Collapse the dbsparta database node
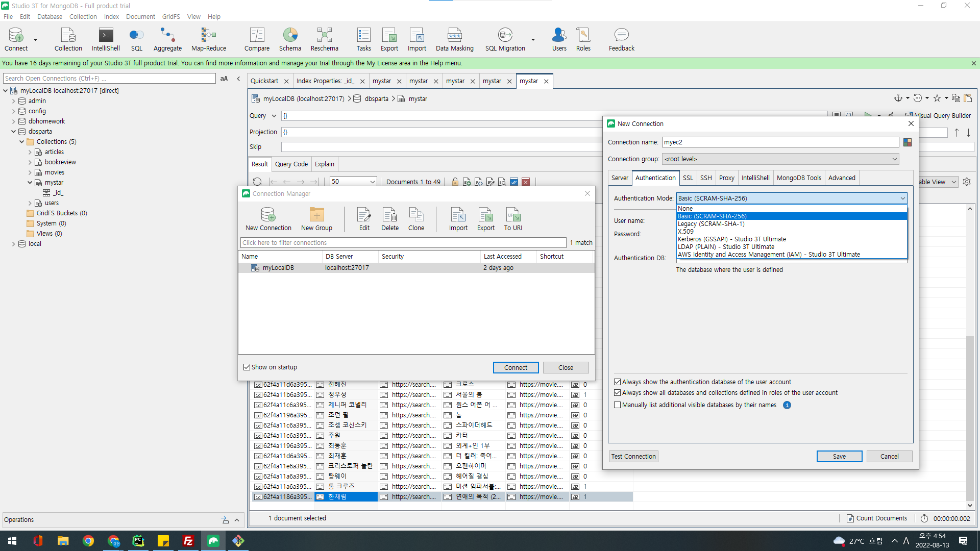This screenshot has height=551, width=980. (x=14, y=132)
